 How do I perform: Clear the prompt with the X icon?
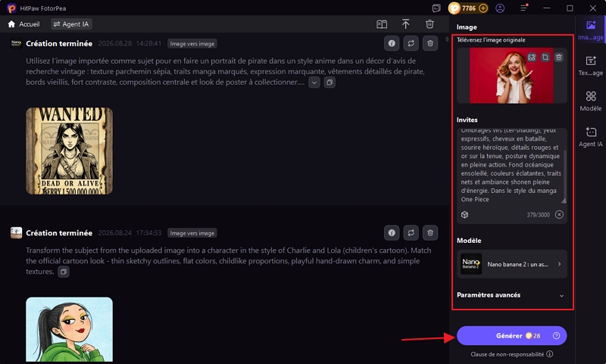click(x=559, y=215)
